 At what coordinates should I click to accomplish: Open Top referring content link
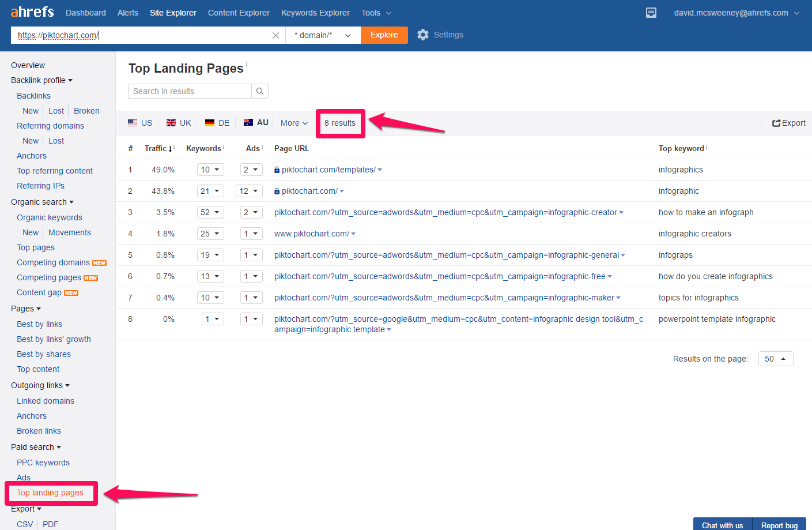pos(55,171)
